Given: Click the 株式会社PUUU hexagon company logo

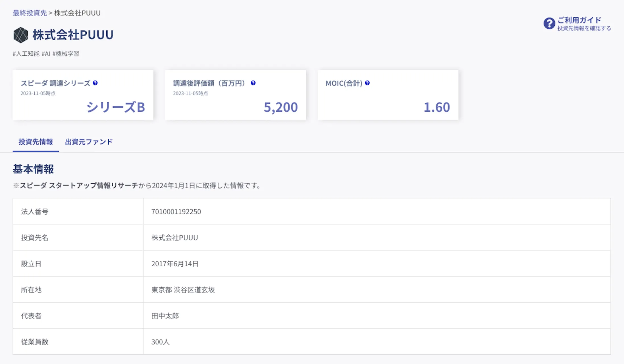Looking at the screenshot, I should (20, 35).
